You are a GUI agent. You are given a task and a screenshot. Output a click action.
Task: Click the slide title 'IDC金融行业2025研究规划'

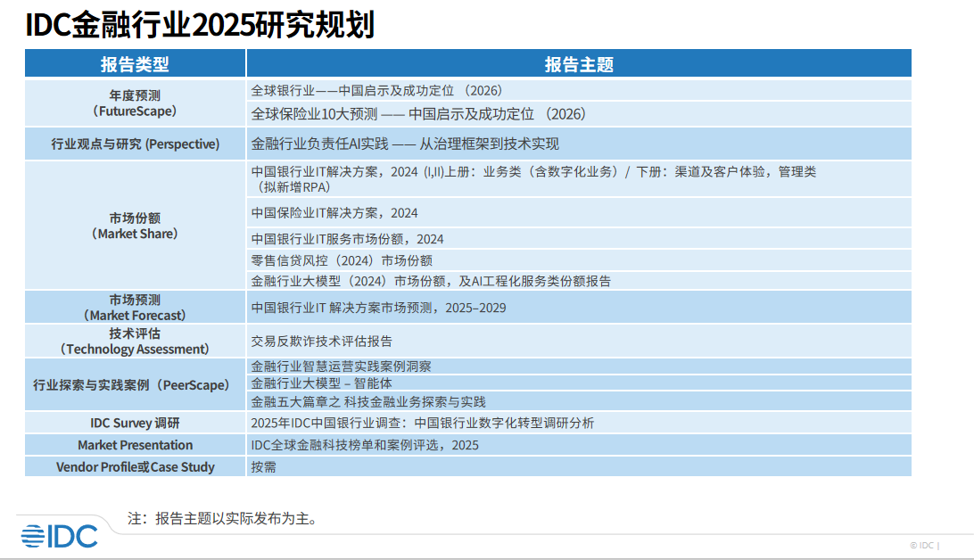[x=200, y=25]
